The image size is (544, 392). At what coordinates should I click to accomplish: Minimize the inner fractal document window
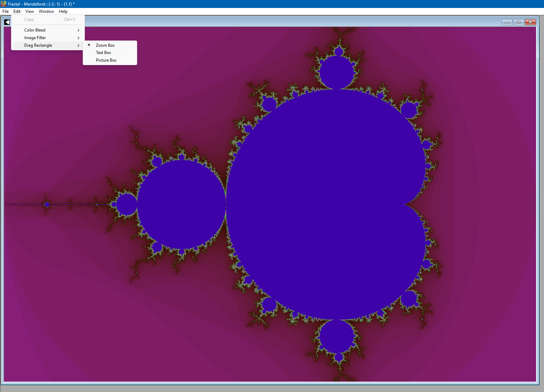[x=507, y=22]
